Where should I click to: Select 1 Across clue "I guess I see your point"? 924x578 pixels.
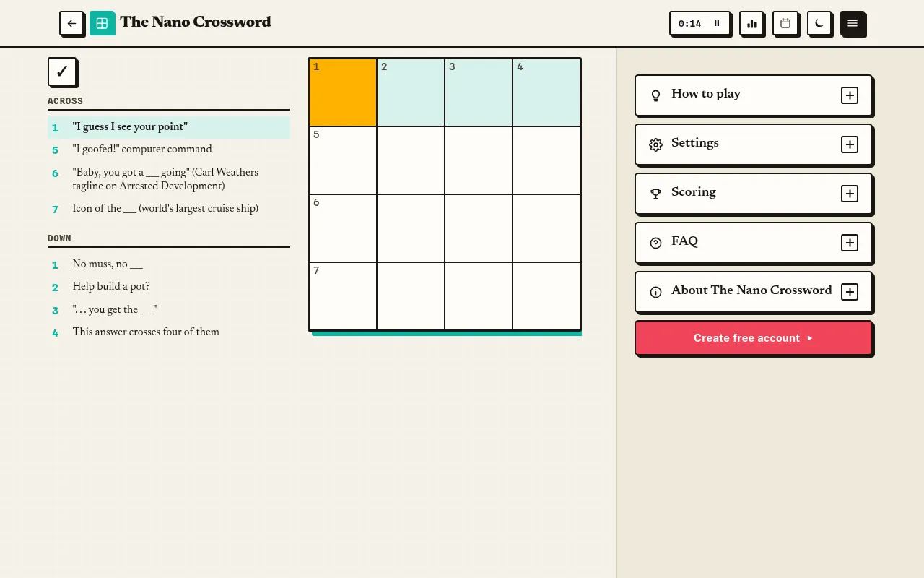point(169,127)
